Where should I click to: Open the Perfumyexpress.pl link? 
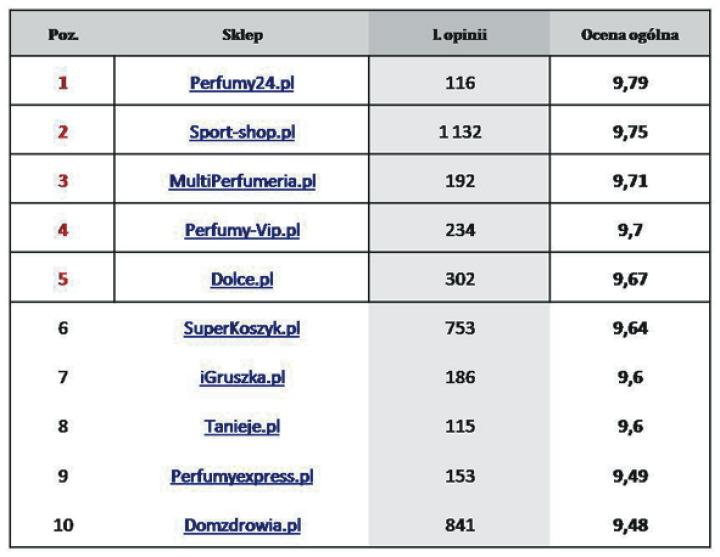click(242, 477)
